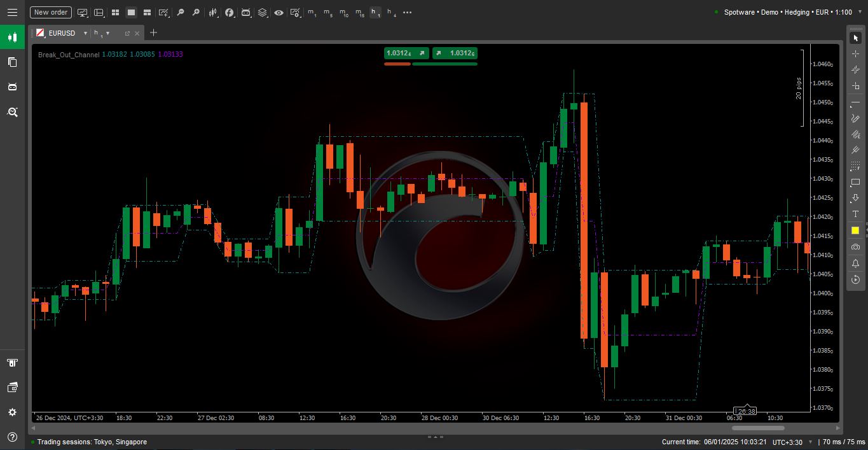Pick the yellow color swatch in right sidebar

tap(855, 230)
